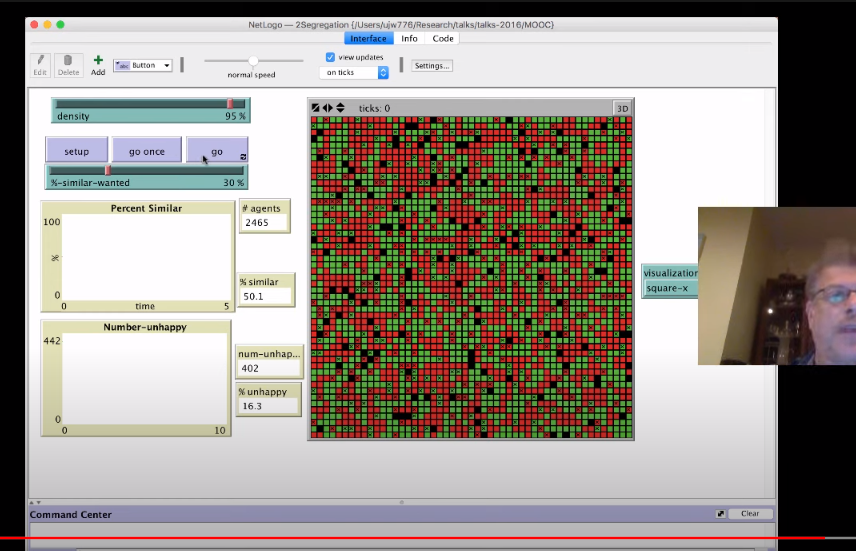This screenshot has height=551, width=856.
Task: Click the horizontal arrows view icon
Action: pyautogui.click(x=328, y=108)
